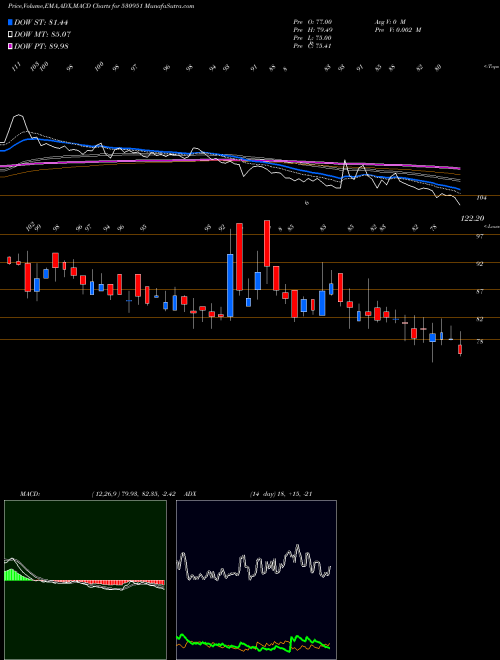Click the Pre L: 75.00 value

313,38
